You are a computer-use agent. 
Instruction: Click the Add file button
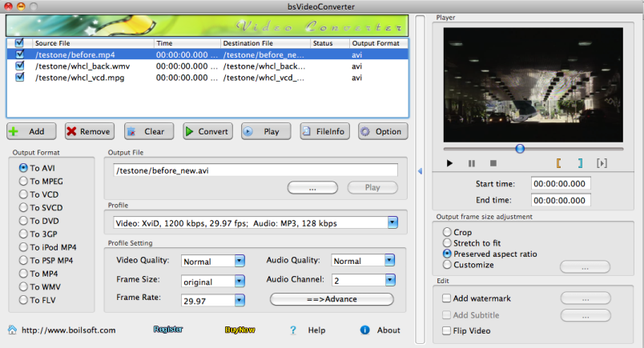click(x=31, y=132)
